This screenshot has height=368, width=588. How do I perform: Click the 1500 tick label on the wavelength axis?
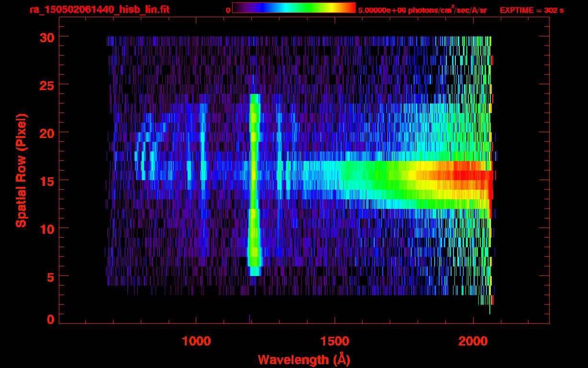click(x=335, y=341)
